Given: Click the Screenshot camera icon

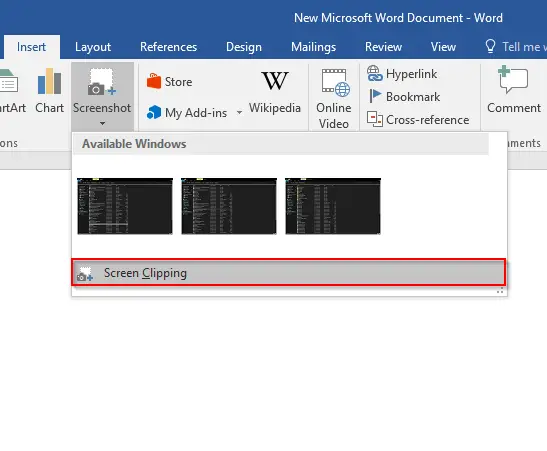Looking at the screenshot, I should [102, 82].
